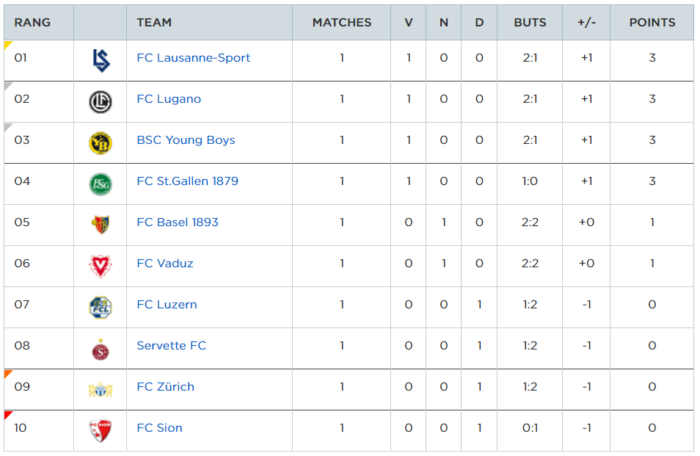Open the Servette FC link
The width and height of the screenshot is (700, 456).
point(171,345)
